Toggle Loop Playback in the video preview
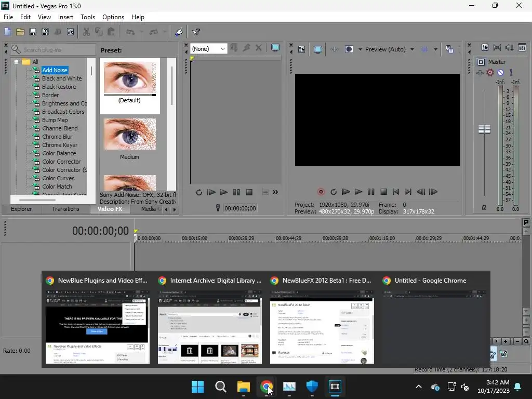Viewport: 532px width, 399px height. click(334, 192)
